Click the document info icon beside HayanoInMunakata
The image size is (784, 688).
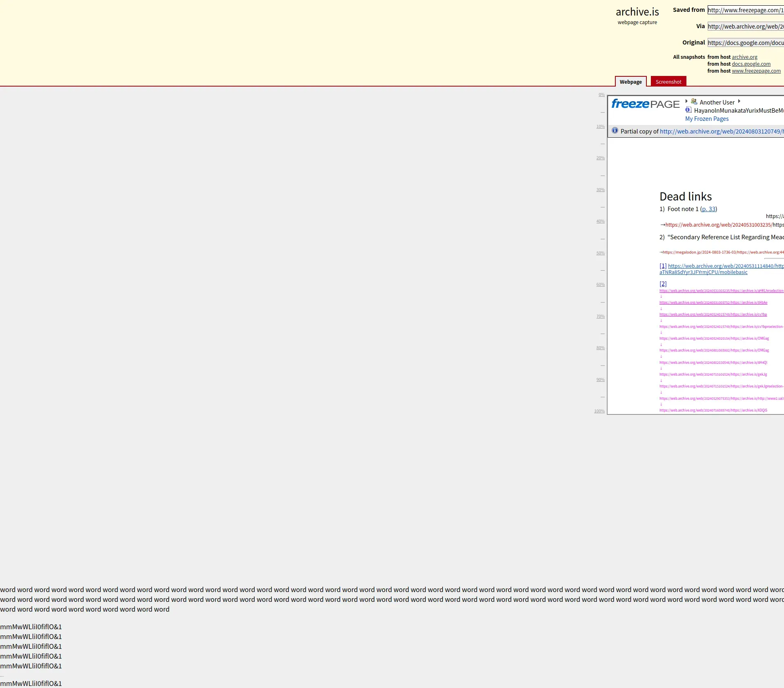tap(688, 110)
